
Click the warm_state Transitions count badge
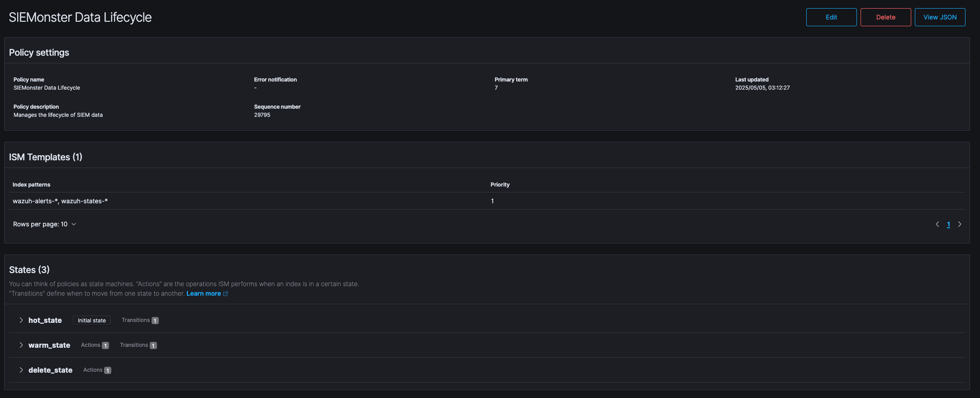tap(153, 345)
